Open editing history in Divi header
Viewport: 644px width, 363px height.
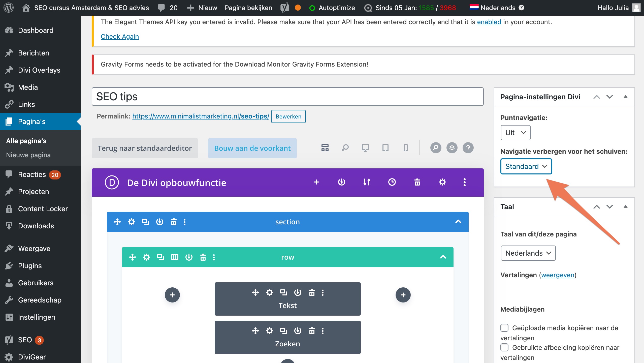392,182
